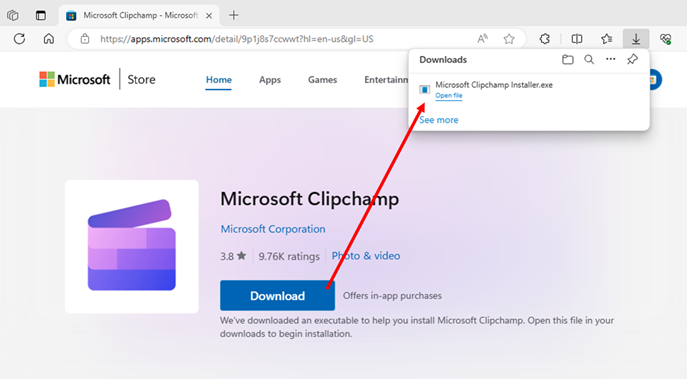Click the Clipchamp Installer.exe file icon

click(x=424, y=89)
